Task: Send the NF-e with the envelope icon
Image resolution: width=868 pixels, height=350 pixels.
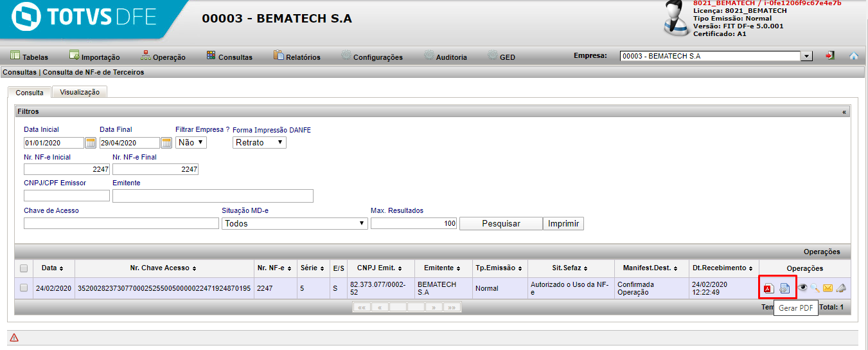Action: coord(828,288)
